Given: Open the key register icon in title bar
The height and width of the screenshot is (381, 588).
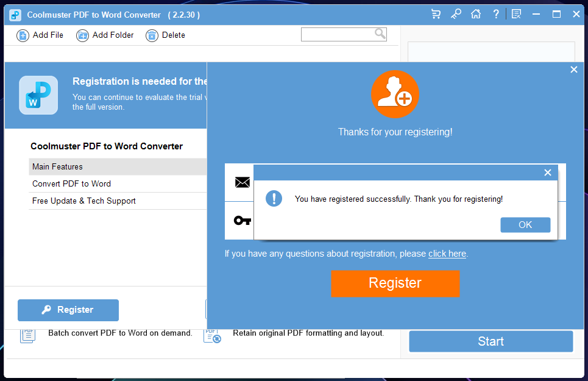Looking at the screenshot, I should pos(456,14).
